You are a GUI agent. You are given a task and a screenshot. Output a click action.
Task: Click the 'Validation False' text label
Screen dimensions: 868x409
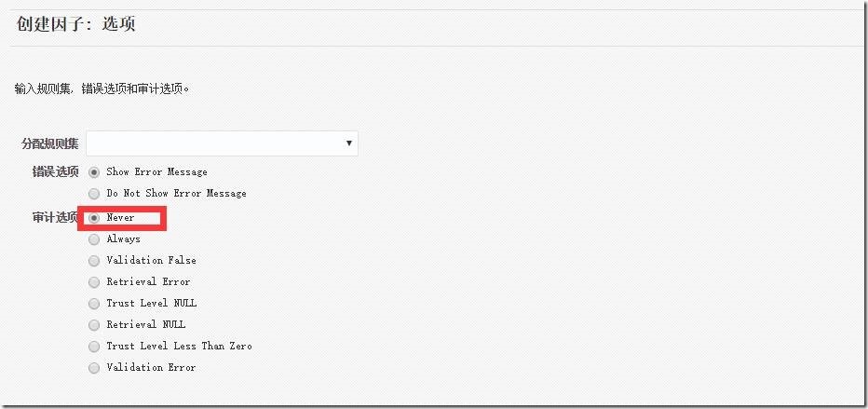[151, 260]
